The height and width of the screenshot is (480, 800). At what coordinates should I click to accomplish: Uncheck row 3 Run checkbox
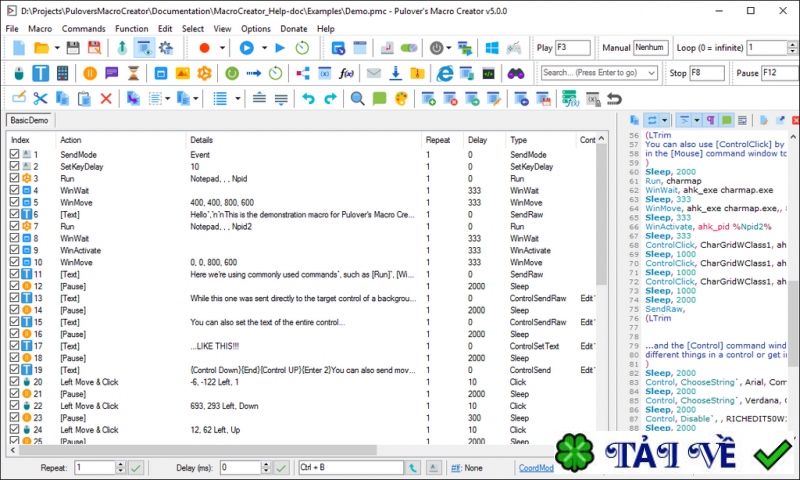(14, 178)
